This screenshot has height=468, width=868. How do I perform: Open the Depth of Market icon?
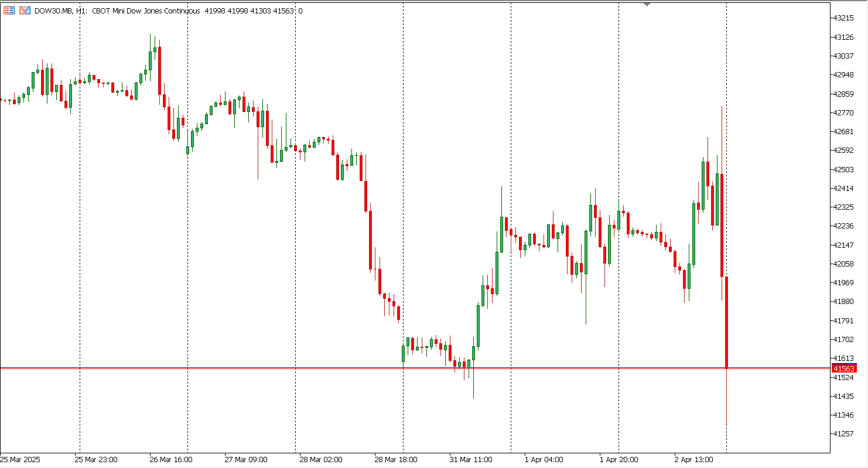[x=25, y=11]
